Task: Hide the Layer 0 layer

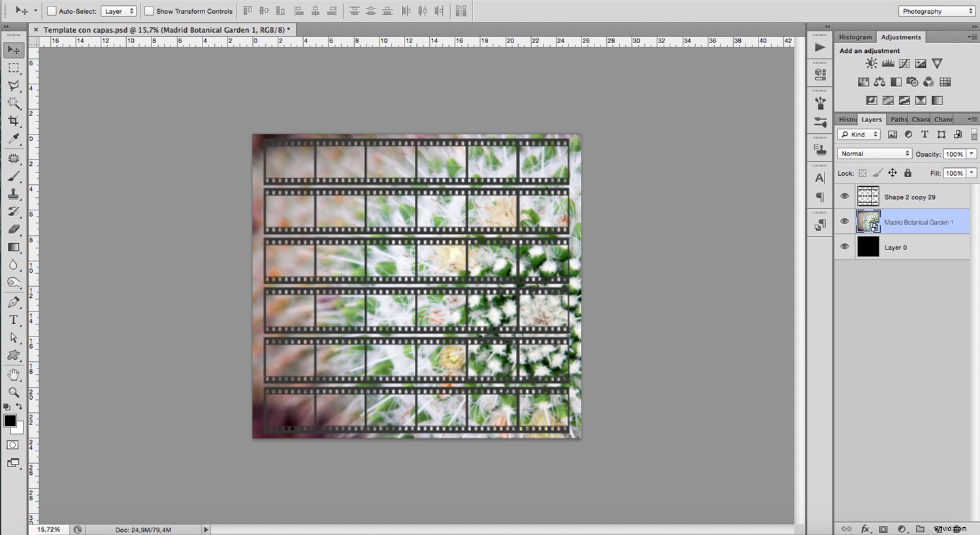Action: pyautogui.click(x=844, y=246)
